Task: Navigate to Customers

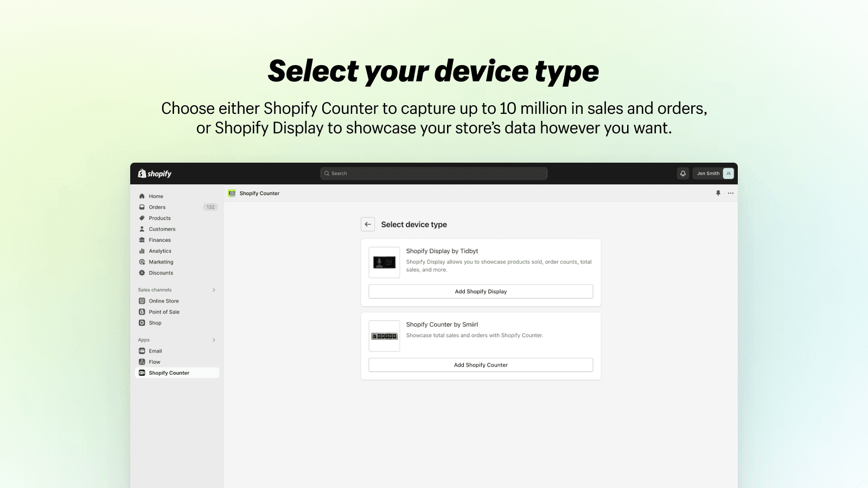Action: 162,229
